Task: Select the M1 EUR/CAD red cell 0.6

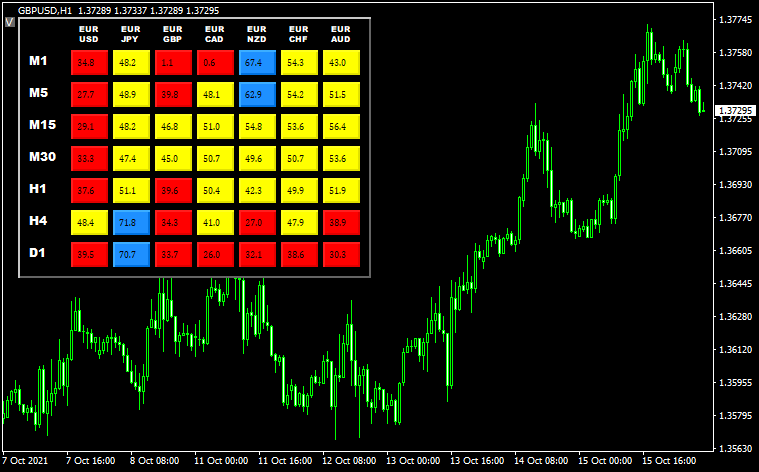Action: (x=213, y=62)
